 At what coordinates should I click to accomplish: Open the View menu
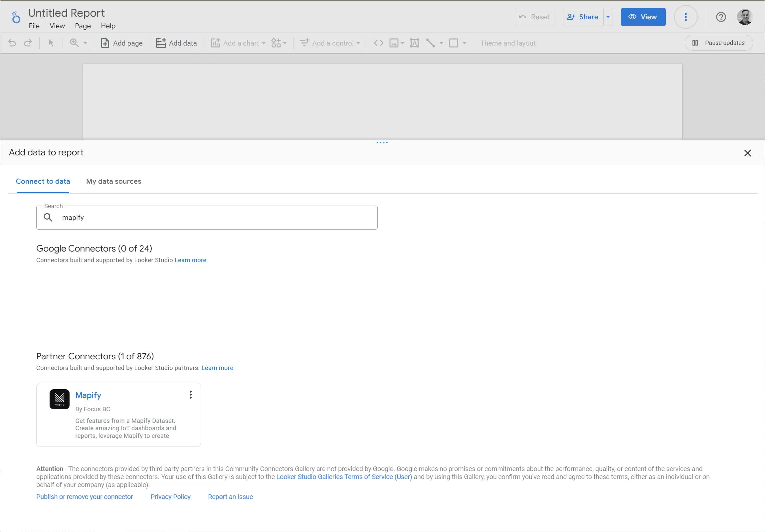point(57,26)
